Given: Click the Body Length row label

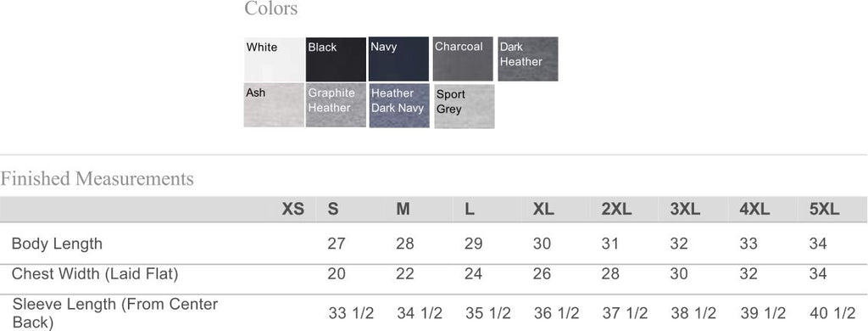Looking at the screenshot, I should (57, 244).
